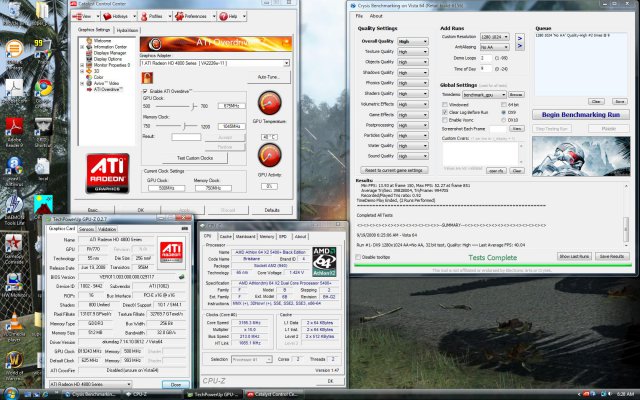
Task: Select Color in Catalyst settings tree
Action: (x=98, y=77)
